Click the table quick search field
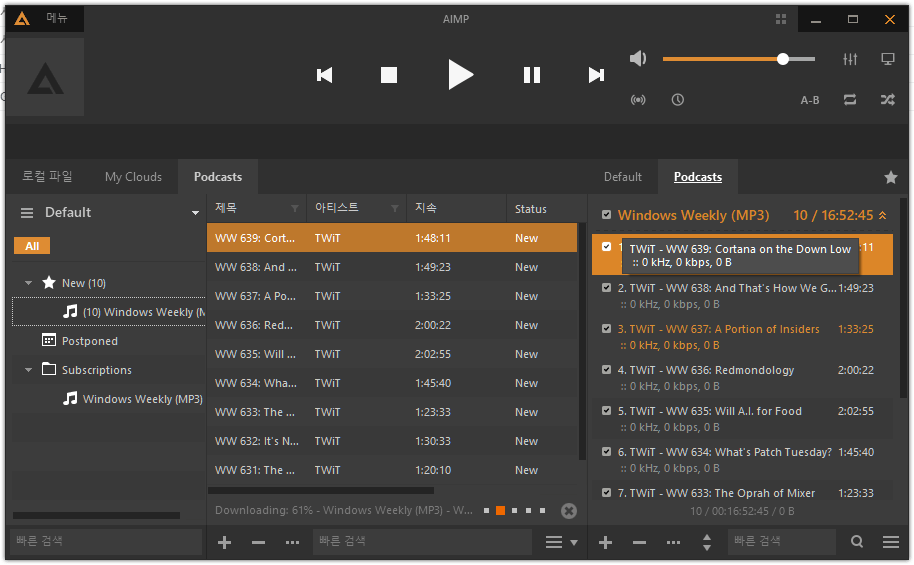This screenshot has width=914, height=565. 423,541
